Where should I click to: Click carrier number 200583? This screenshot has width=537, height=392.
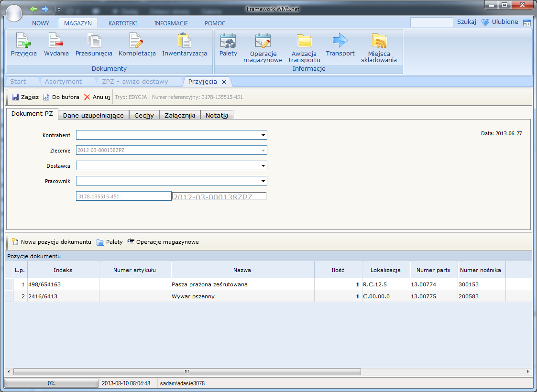click(481, 296)
